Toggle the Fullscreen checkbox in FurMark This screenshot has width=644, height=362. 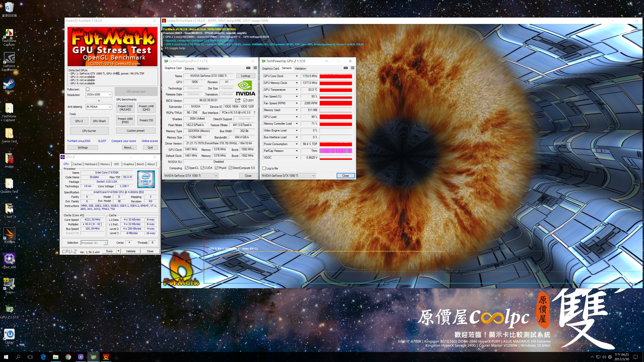[88, 89]
